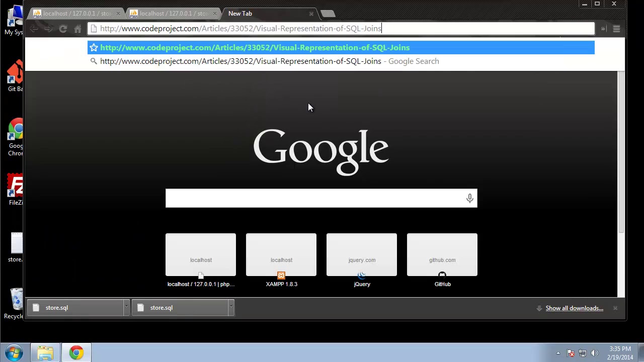Open the first store.sql item in downloads bar

pyautogui.click(x=75, y=308)
